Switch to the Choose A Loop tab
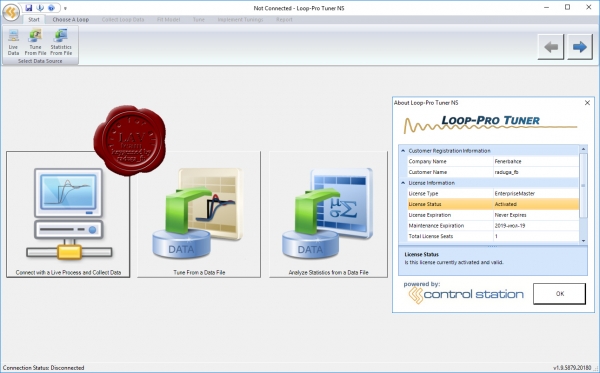Viewport: 600px width, 373px height. pyautogui.click(x=71, y=20)
